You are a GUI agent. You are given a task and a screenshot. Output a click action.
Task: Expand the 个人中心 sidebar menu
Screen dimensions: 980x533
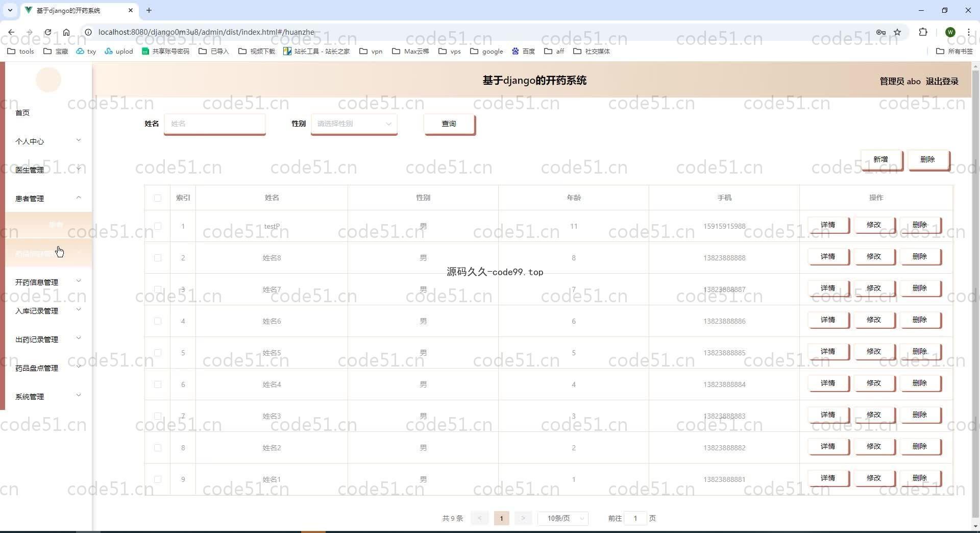click(x=48, y=141)
